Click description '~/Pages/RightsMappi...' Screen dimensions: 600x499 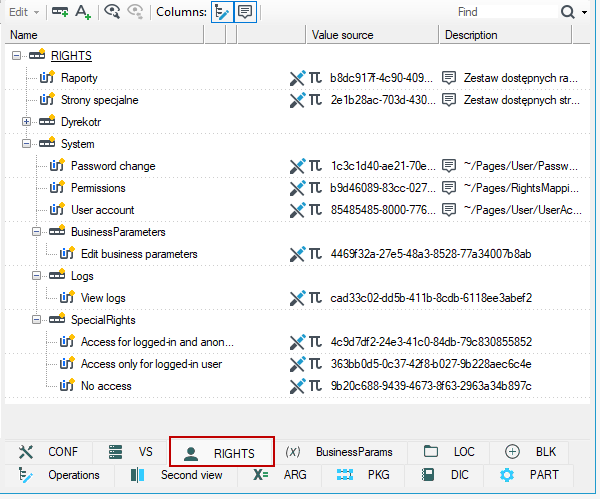521,188
